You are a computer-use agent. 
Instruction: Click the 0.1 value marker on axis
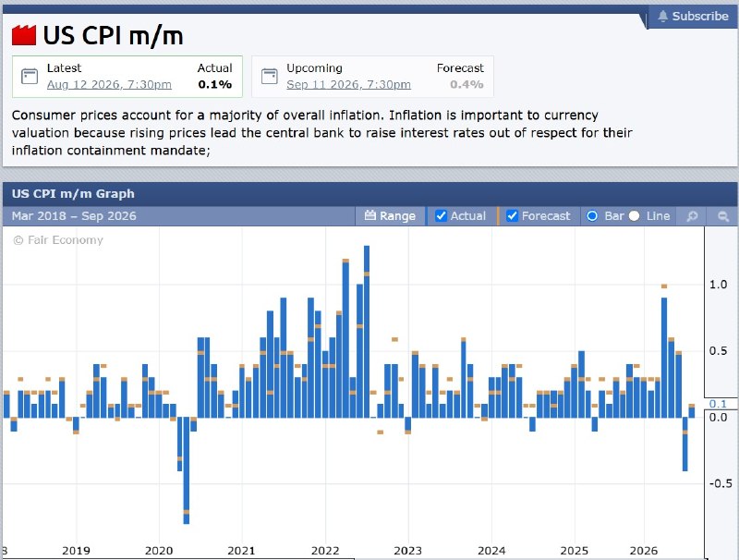[718, 404]
